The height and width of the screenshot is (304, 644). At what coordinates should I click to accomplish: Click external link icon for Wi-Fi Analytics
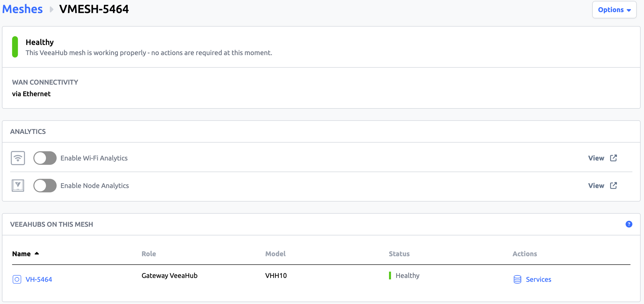tap(613, 158)
